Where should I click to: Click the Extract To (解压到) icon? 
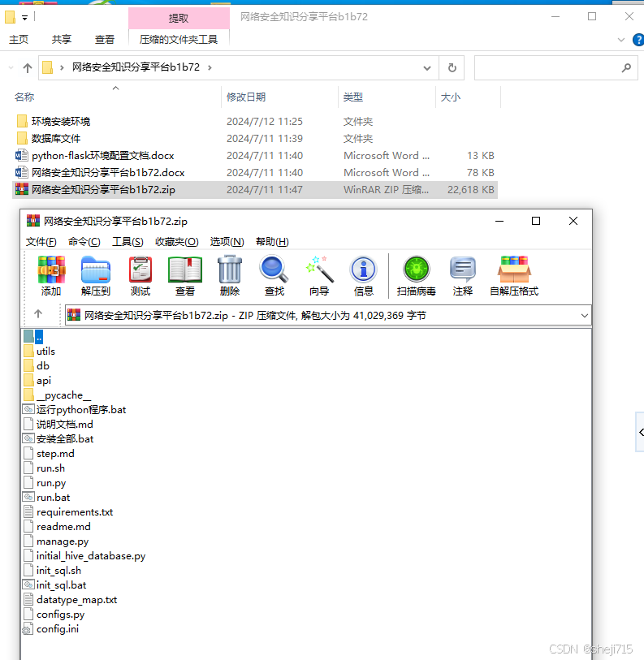pos(96,276)
